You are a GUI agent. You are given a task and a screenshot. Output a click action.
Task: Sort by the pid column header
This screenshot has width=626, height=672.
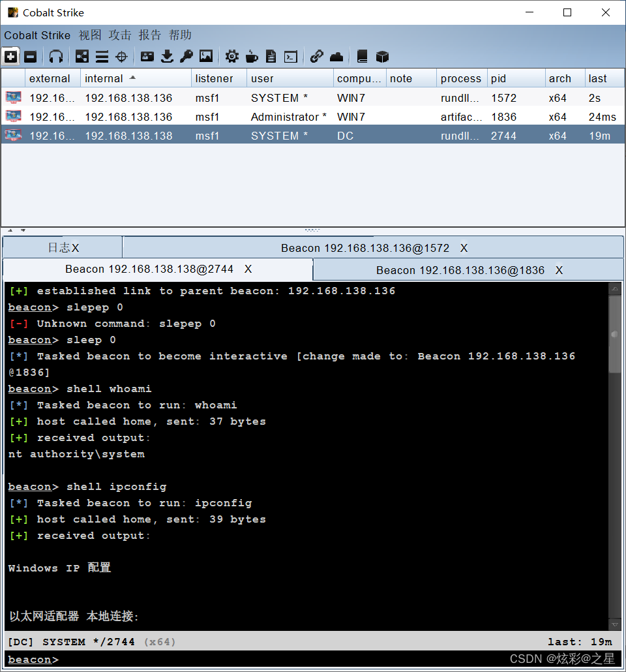click(516, 78)
